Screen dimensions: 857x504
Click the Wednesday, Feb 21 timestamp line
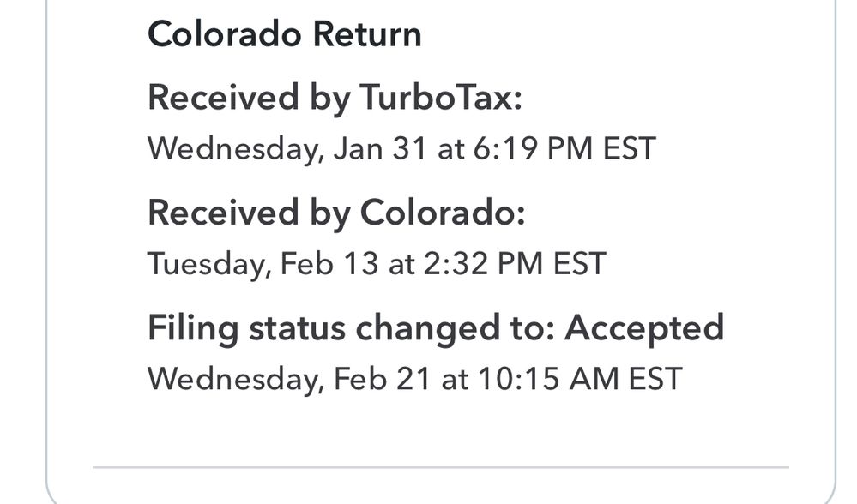pyautogui.click(x=414, y=378)
